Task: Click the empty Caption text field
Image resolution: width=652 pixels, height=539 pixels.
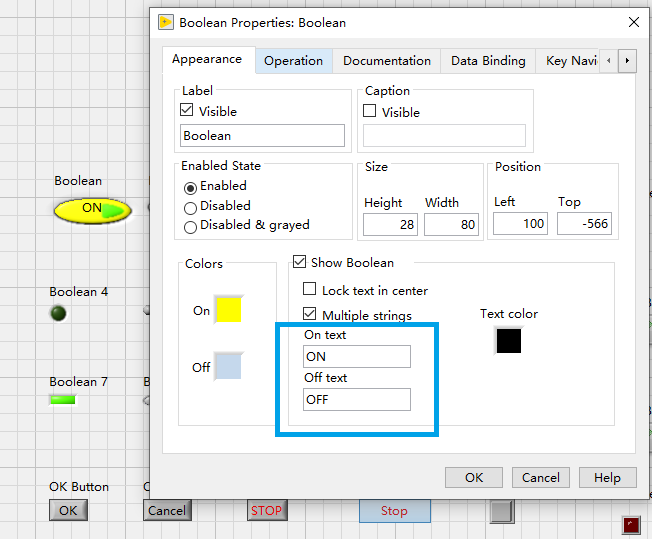Action: (x=444, y=136)
